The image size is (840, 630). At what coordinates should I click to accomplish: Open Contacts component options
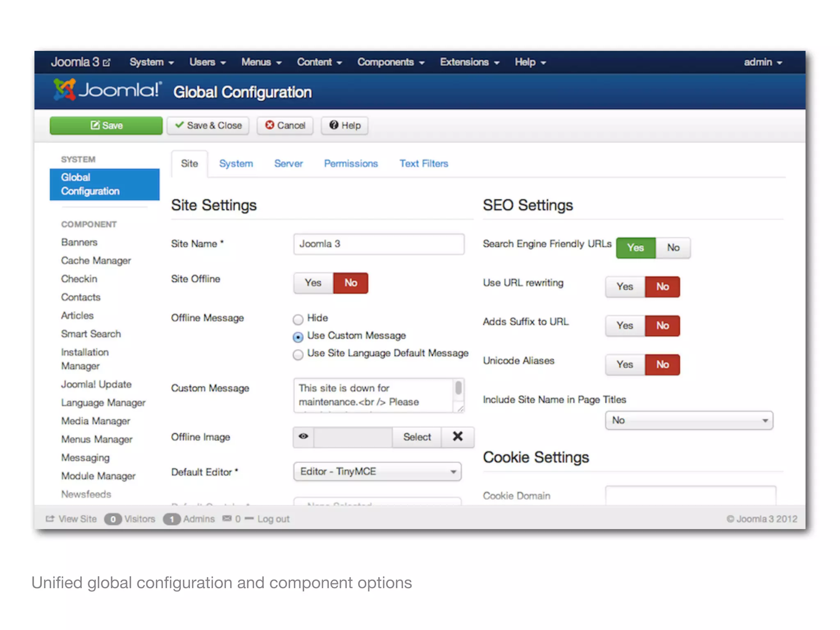pos(81,297)
